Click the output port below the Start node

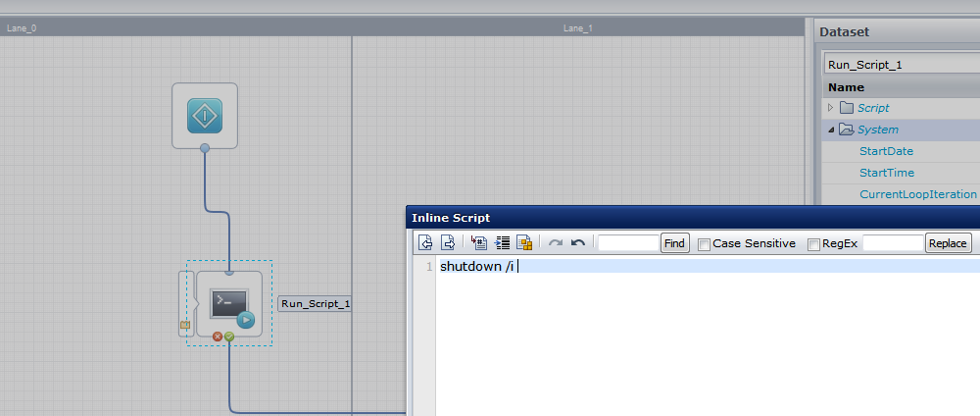click(205, 148)
